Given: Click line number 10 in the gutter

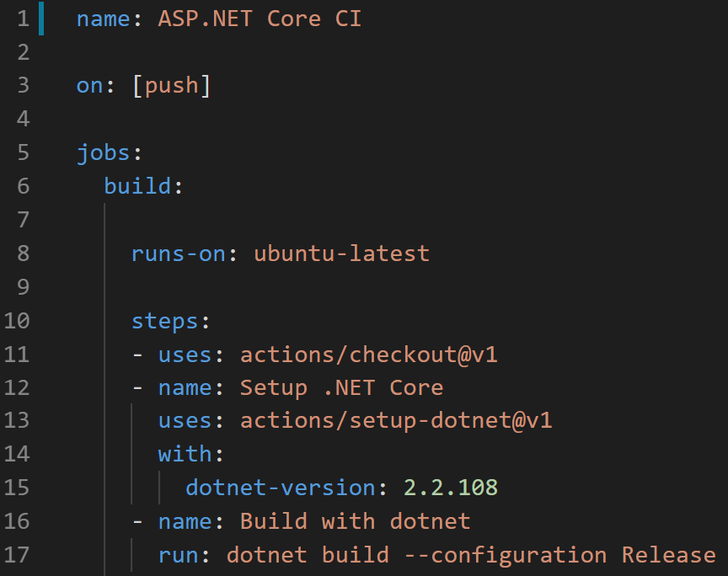Looking at the screenshot, I should [17, 321].
